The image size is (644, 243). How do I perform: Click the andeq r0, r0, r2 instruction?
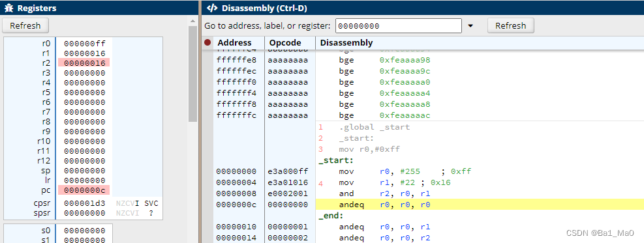tap(384, 237)
